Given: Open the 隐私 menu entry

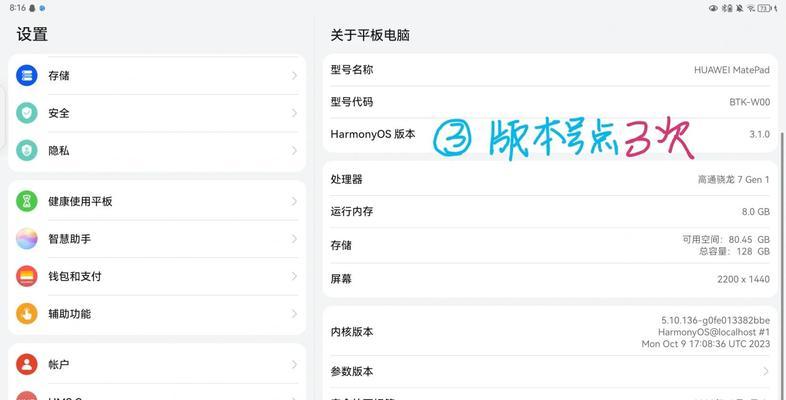Looking at the screenshot, I should [x=157, y=150].
